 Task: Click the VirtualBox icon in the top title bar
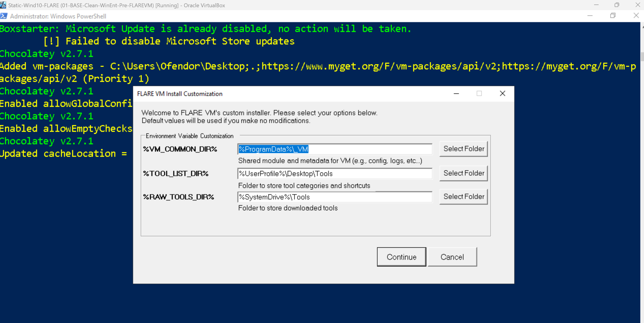point(3,5)
